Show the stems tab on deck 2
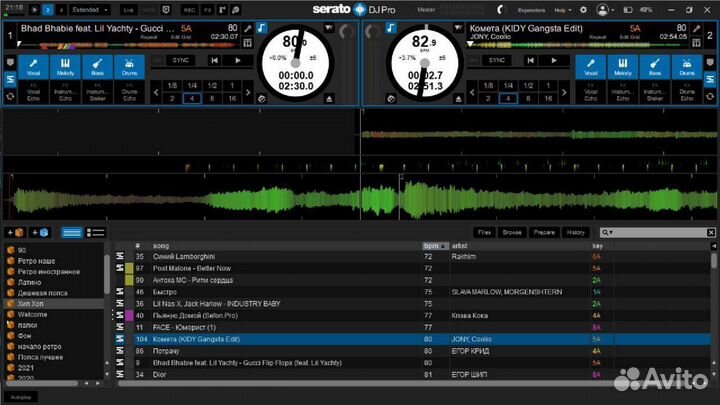 (709, 79)
